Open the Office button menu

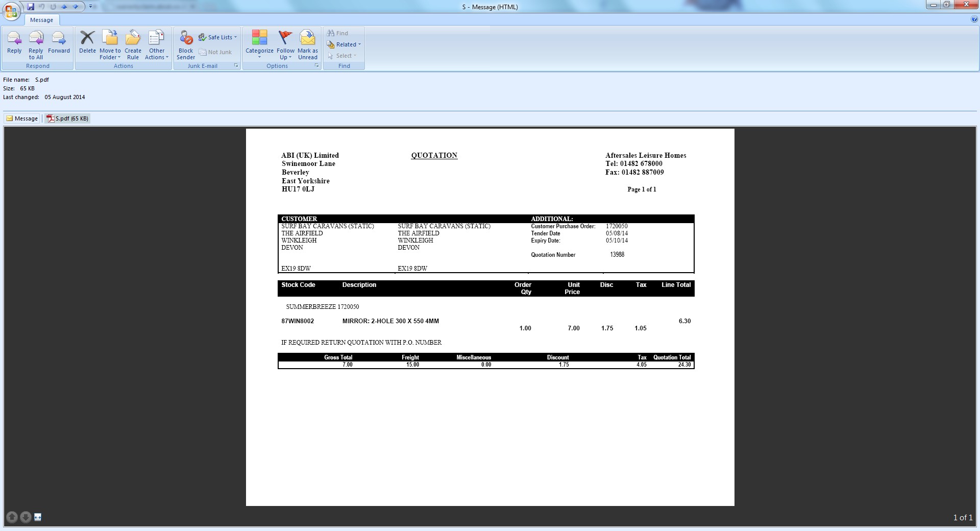tap(11, 11)
